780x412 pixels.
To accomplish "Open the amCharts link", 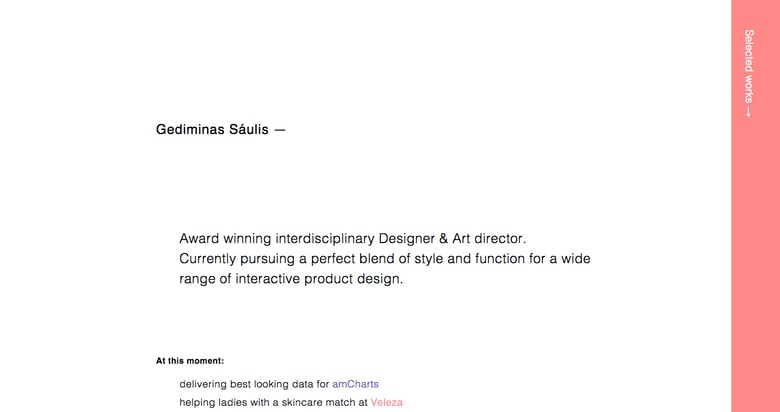I will (355, 384).
